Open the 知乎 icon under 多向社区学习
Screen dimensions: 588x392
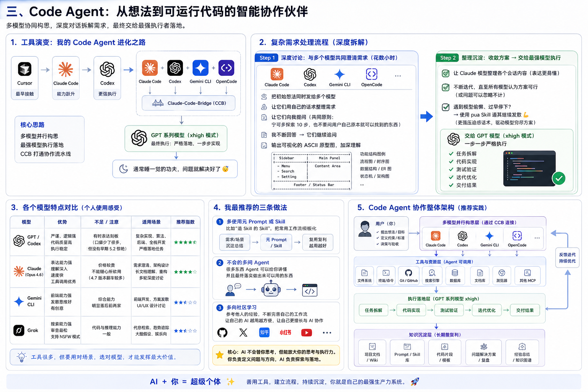point(265,332)
